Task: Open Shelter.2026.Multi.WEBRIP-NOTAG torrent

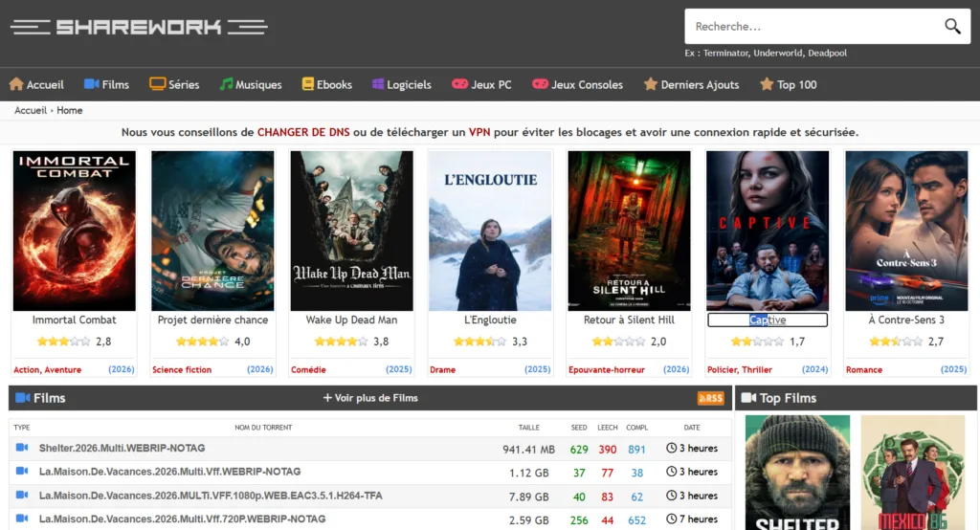Action: 122,448
